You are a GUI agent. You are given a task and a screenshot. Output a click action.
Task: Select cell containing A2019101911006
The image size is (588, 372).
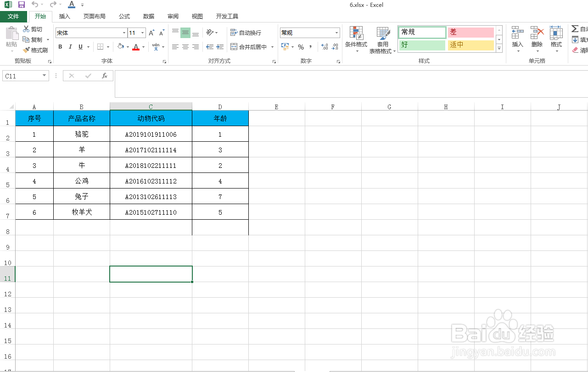point(151,134)
